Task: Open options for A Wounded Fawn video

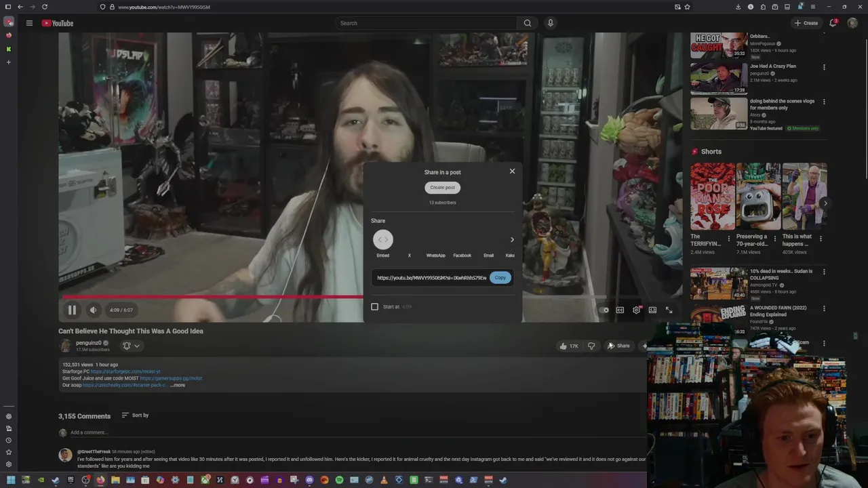Action: tap(824, 308)
